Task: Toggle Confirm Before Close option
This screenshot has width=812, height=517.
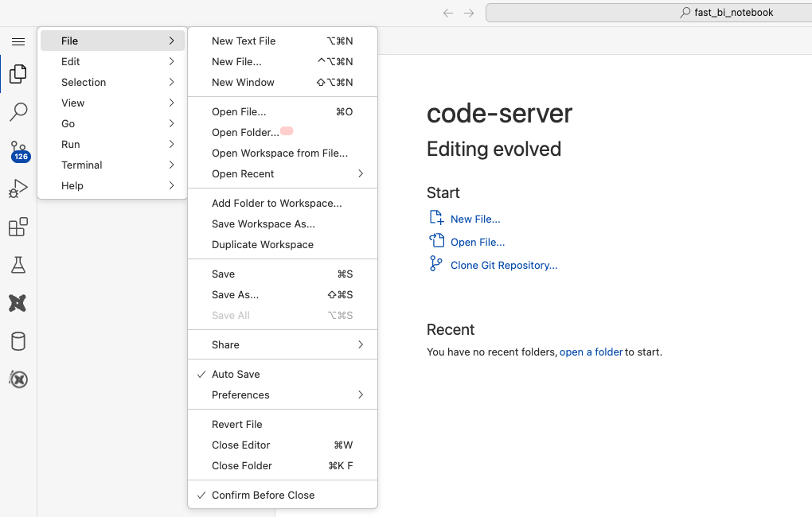Action: coord(283,496)
